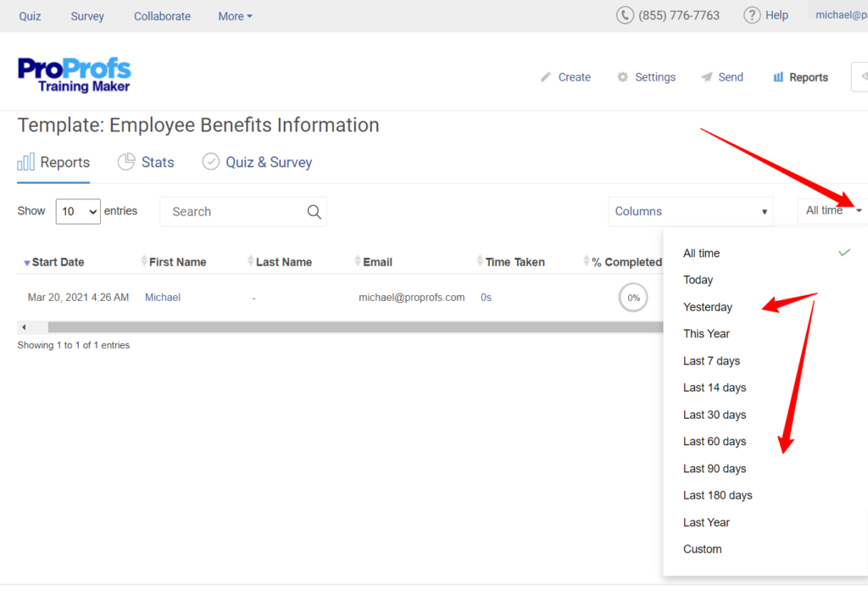868x591 pixels.
Task: Expand the More menu in top bar
Action: pos(235,16)
